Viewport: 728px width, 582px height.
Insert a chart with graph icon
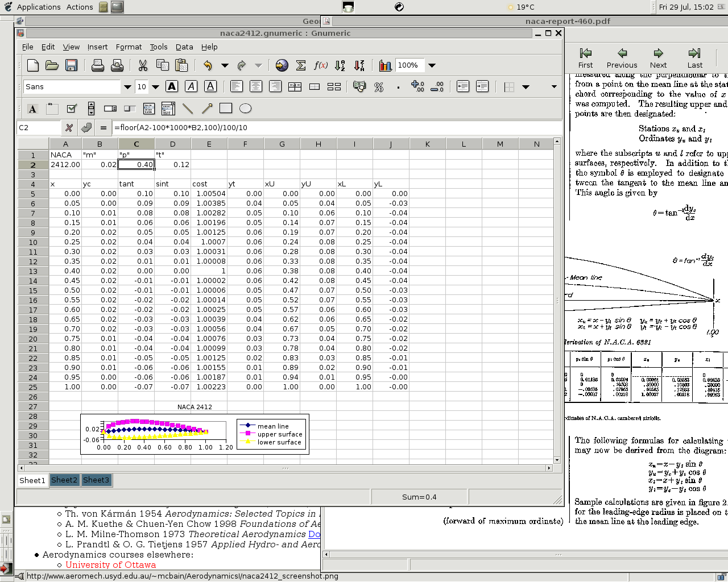(x=385, y=65)
